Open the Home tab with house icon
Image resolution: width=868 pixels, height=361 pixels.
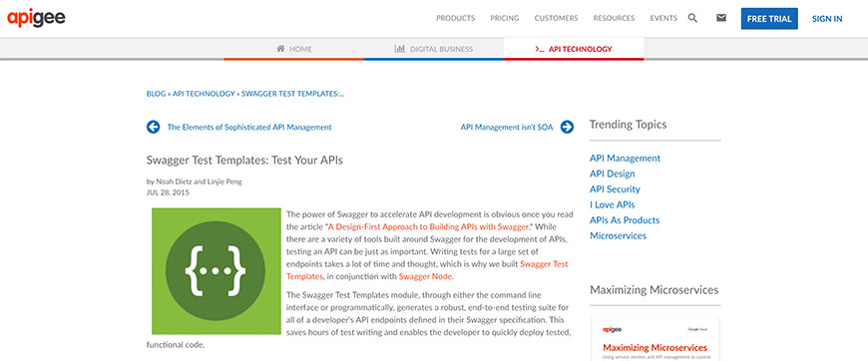(294, 49)
